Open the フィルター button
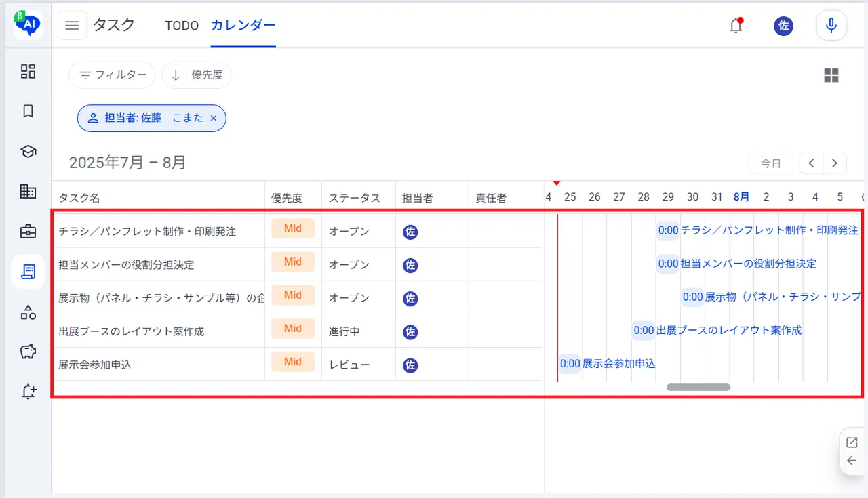This screenshot has height=498, width=868. click(112, 75)
